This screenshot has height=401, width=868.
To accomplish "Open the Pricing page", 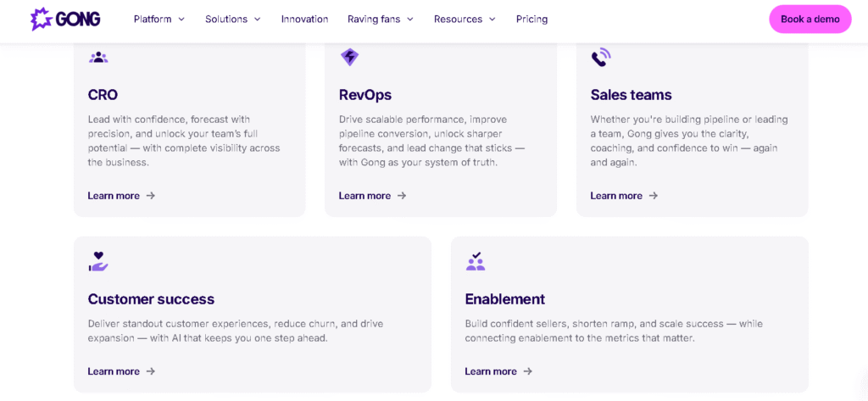I will [531, 19].
